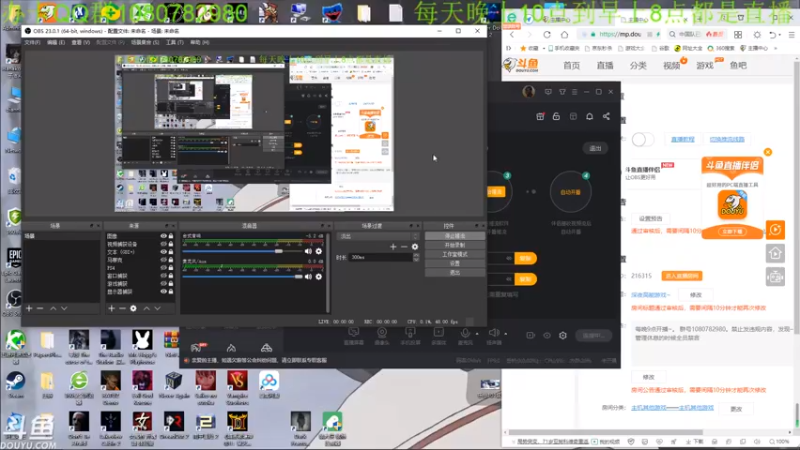Screen dimensions: 800x450
Task: Open the 直播教程 link on Douyu page
Action: tap(683, 139)
